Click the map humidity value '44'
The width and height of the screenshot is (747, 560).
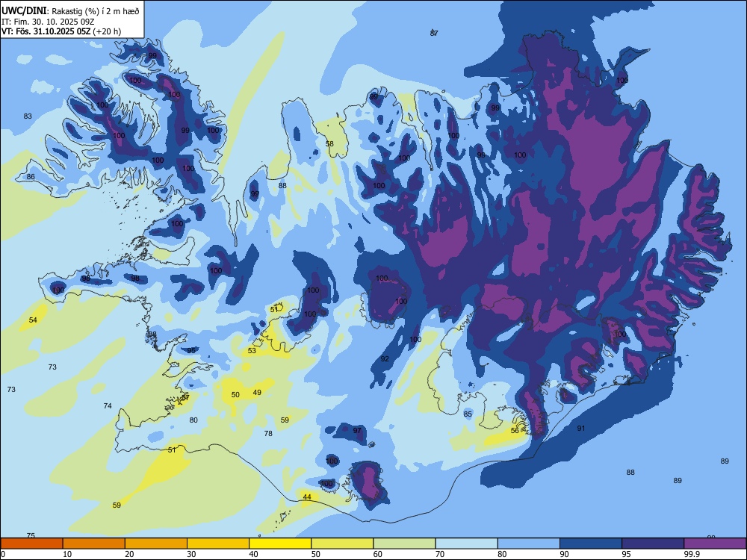click(307, 497)
